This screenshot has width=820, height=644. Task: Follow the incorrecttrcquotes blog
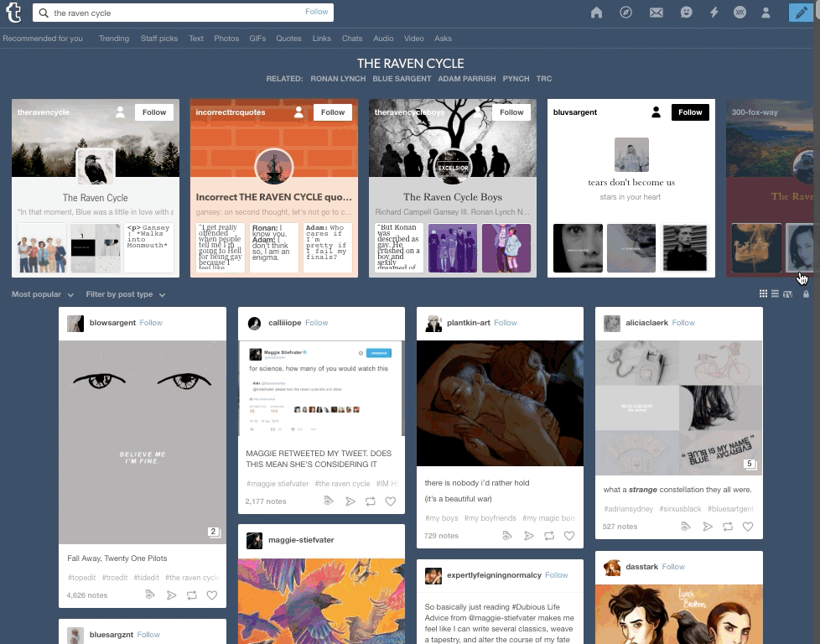[333, 112]
